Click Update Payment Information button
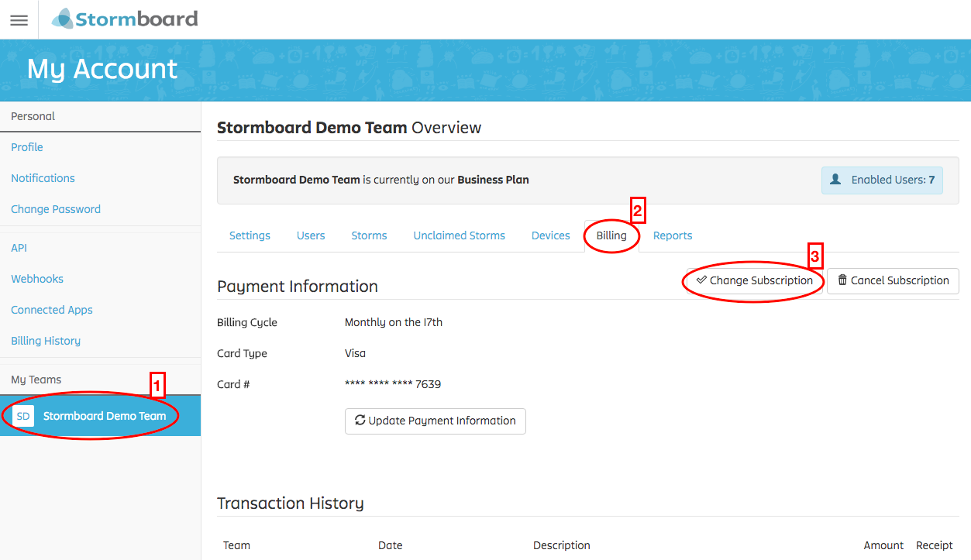971x560 pixels. (436, 421)
